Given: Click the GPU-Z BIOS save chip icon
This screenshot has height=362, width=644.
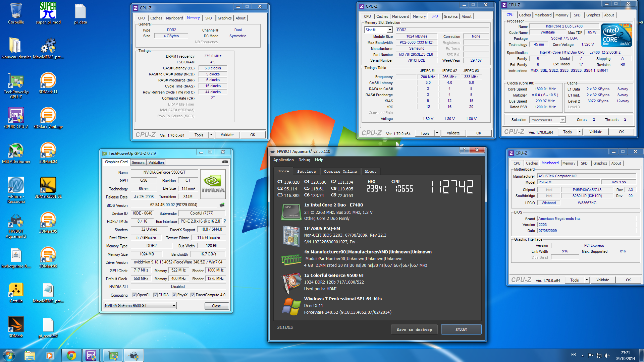Looking at the screenshot, I should click(x=222, y=204).
